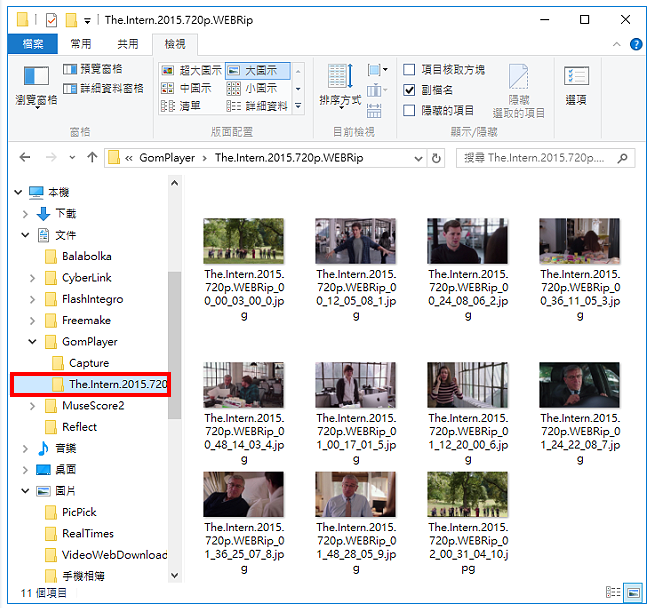Switch to details view in status bar

pos(613,592)
